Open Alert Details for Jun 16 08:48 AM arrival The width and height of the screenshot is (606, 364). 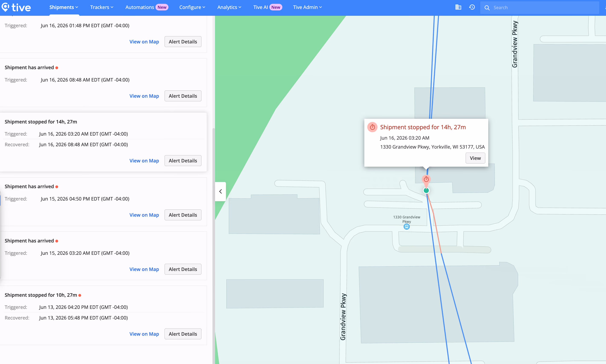[183, 96]
